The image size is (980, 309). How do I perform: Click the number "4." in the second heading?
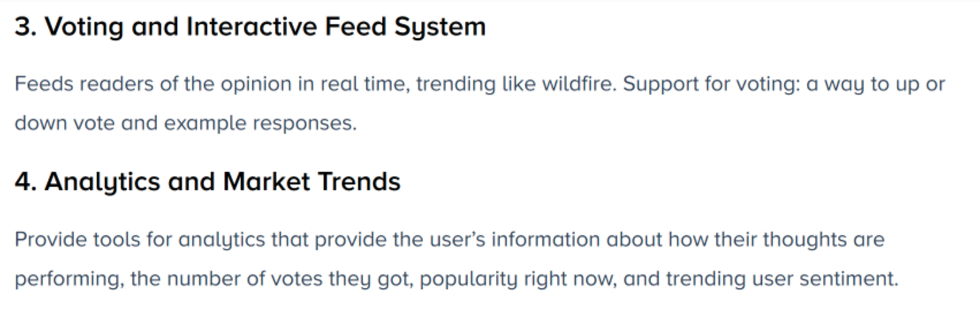point(26,182)
